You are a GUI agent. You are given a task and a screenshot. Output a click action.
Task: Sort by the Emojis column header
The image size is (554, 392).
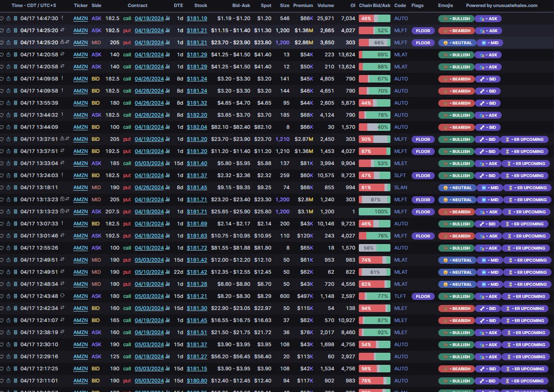point(445,6)
